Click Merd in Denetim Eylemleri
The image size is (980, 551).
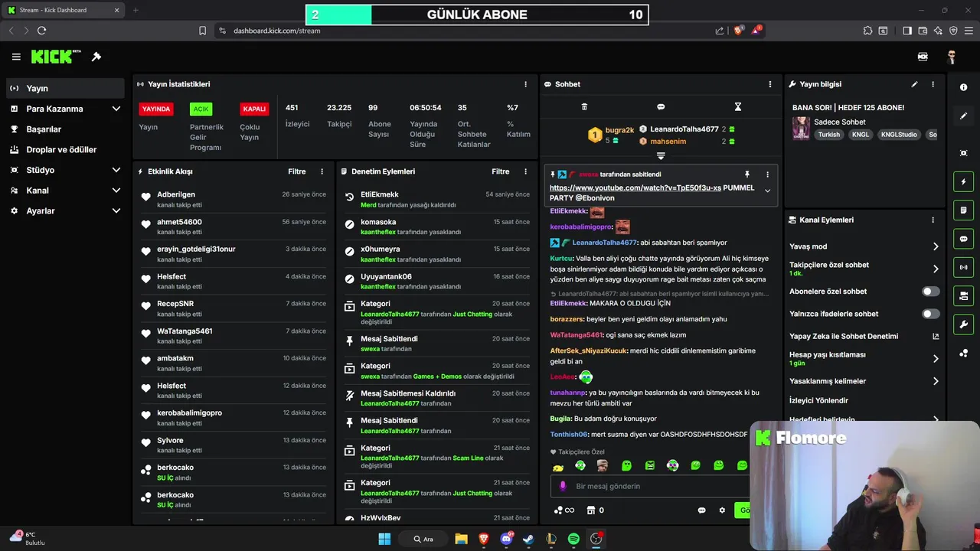(x=368, y=205)
